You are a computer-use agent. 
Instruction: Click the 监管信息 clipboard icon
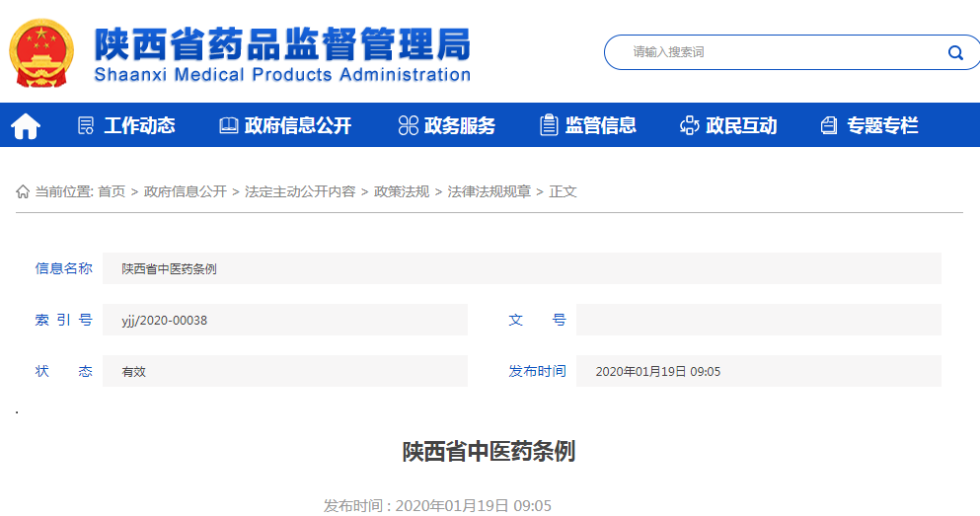tap(549, 125)
